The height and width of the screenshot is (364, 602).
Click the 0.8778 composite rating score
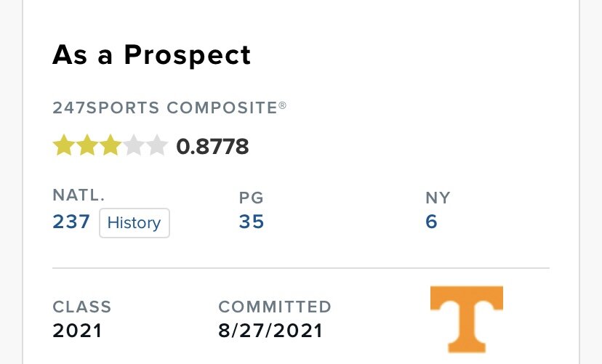coord(212,147)
